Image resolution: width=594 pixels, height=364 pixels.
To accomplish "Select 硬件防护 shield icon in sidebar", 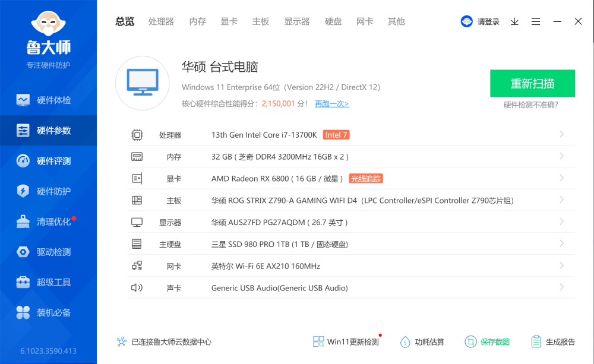I will (x=23, y=191).
